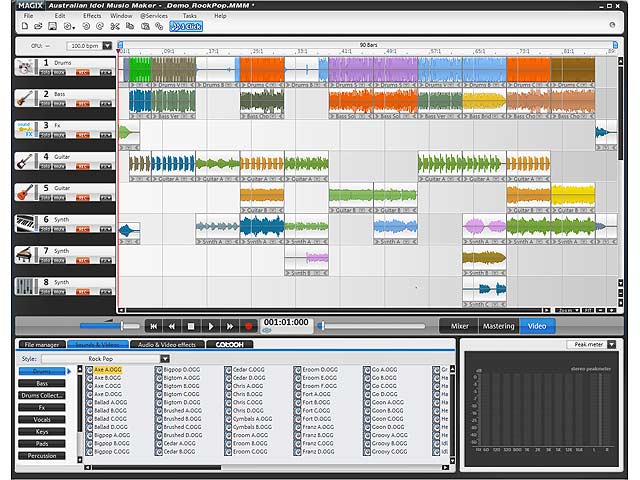Arm REC on Synth track 6

point(82,229)
